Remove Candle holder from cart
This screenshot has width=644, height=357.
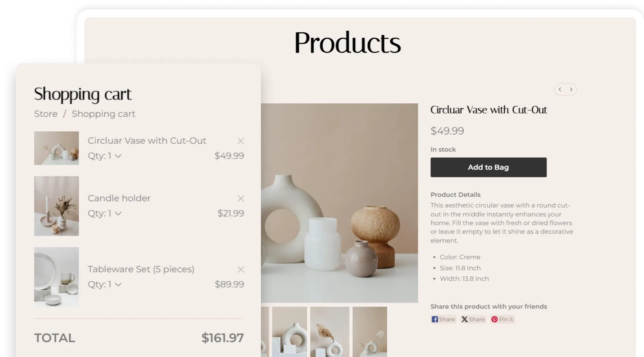point(240,198)
